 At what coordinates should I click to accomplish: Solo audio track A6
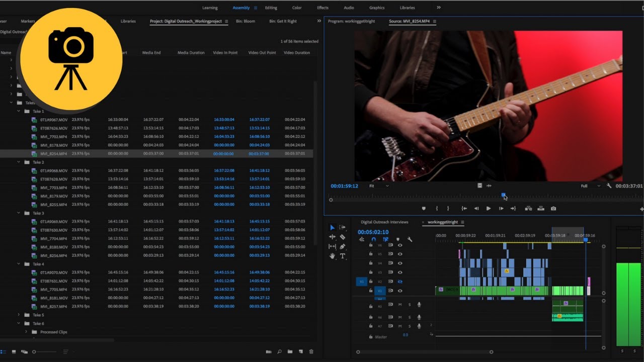coord(410,317)
